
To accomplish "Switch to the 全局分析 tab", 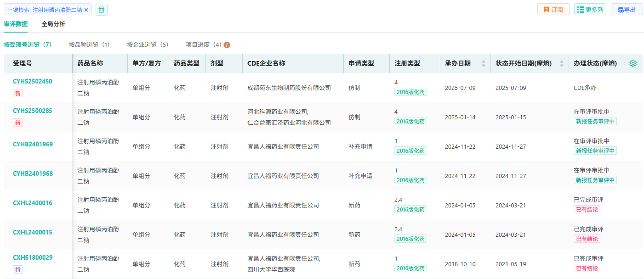I will [x=53, y=24].
